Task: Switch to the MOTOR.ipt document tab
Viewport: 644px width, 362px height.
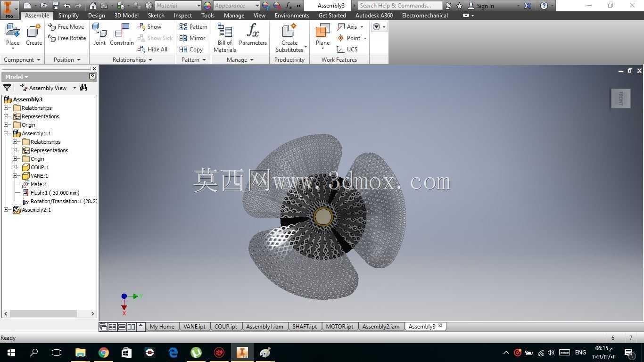Action: pyautogui.click(x=339, y=326)
